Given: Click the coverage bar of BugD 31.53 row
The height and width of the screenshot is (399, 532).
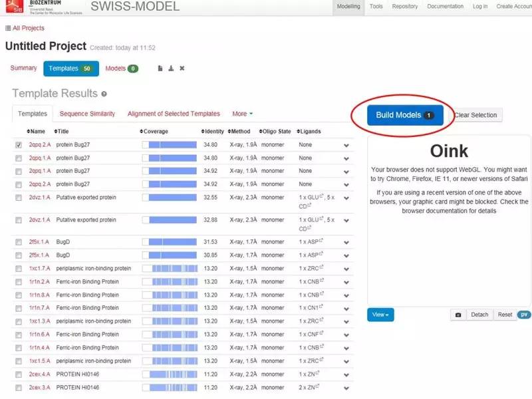Looking at the screenshot, I should click(x=170, y=242).
